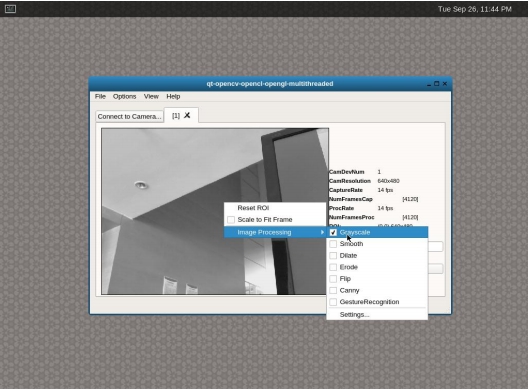This screenshot has width=528, height=390.
Task: Close the [1] camera tab
Action: 187,116
